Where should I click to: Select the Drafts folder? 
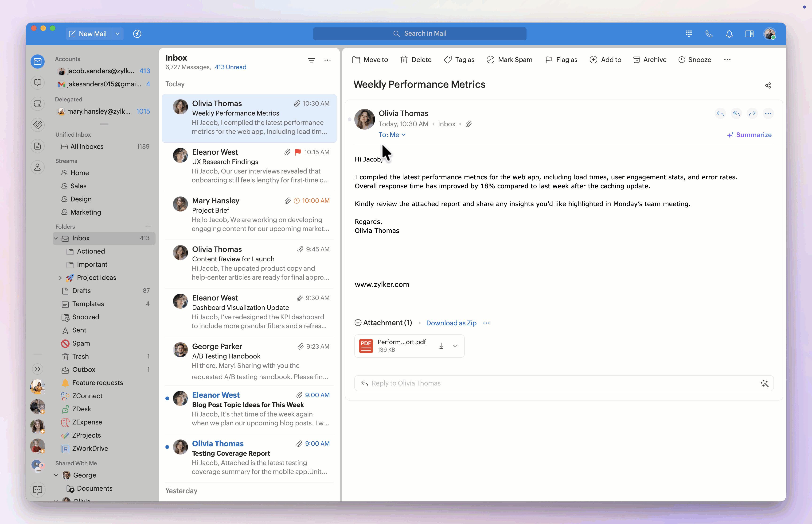coord(81,291)
